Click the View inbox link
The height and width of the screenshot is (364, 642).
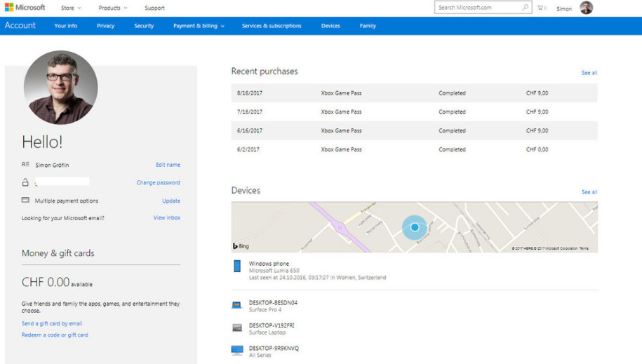tap(167, 217)
